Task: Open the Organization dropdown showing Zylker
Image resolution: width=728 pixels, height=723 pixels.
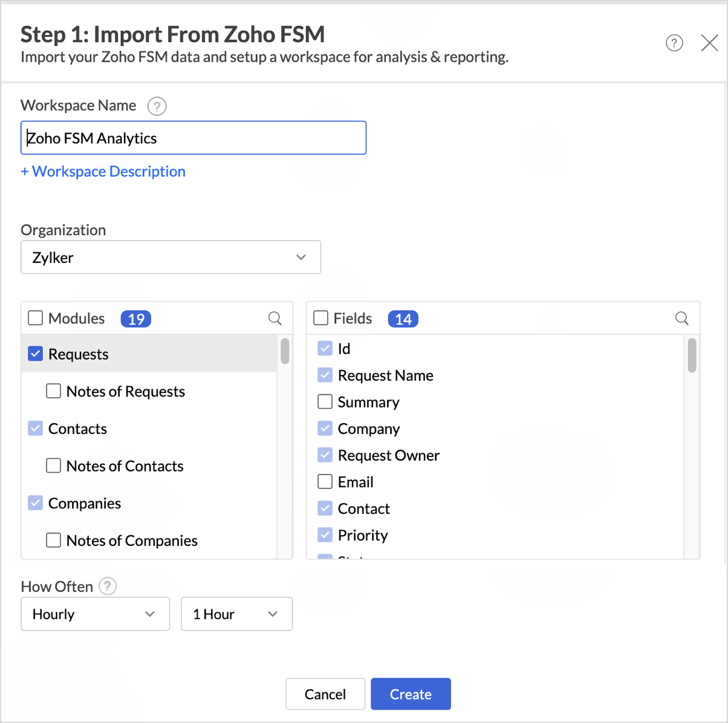Action: [x=171, y=258]
